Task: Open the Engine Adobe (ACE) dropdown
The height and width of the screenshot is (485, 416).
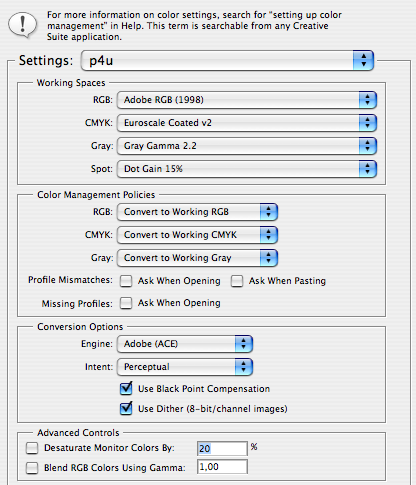Action: click(x=185, y=344)
